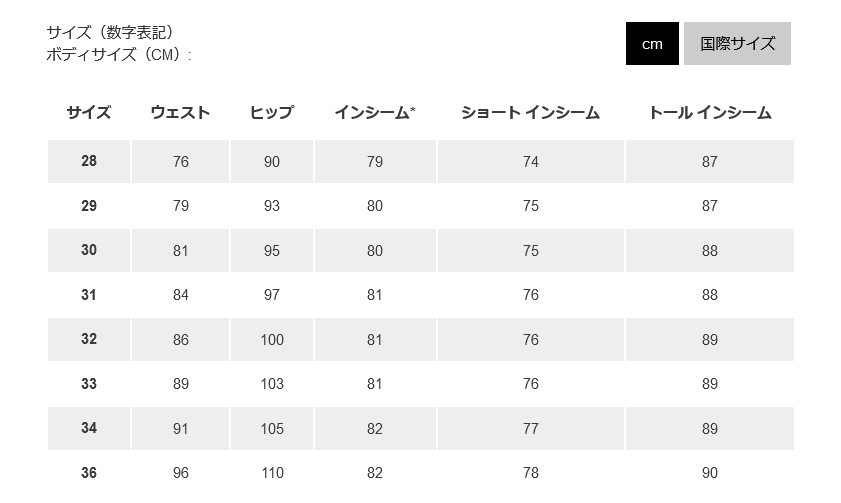This screenshot has height=503, width=841.
Task: Select the インシーム* column header
Action: [x=375, y=113]
